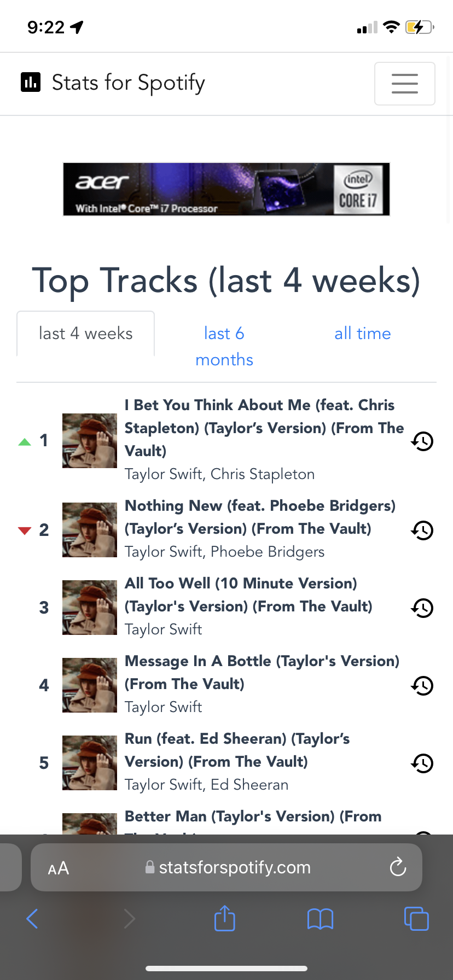This screenshot has height=980, width=453.
Task: Tap the Safari share icon
Action: pos(224,918)
